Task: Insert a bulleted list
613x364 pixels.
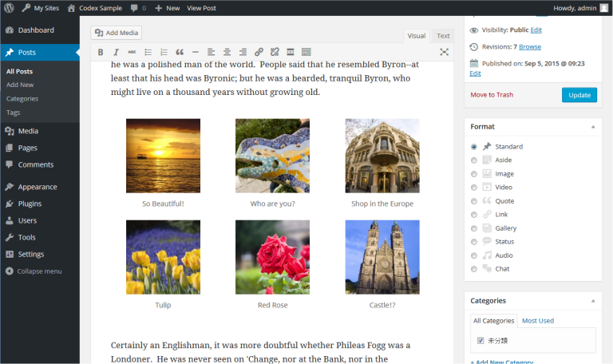Action: (148, 52)
